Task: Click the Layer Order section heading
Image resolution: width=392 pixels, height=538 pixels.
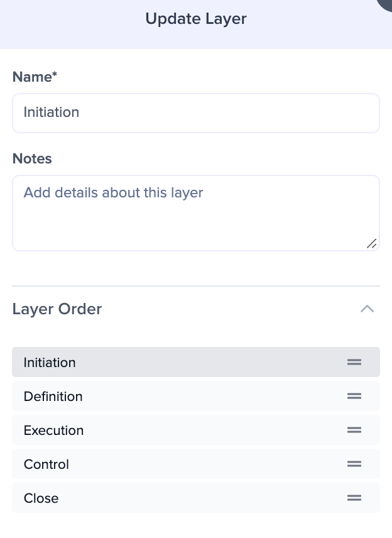Action: 57,309
